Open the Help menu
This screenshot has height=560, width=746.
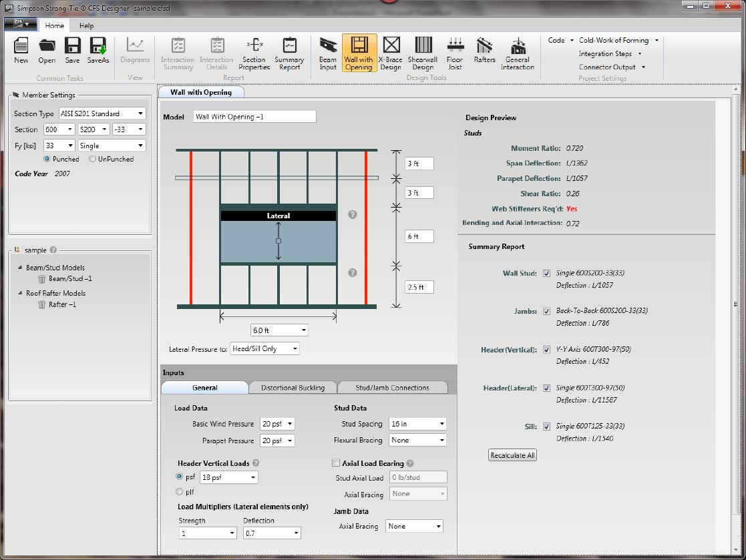86,25
